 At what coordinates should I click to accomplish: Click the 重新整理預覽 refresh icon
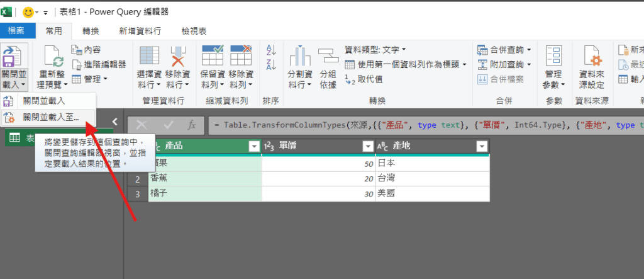pos(53,58)
